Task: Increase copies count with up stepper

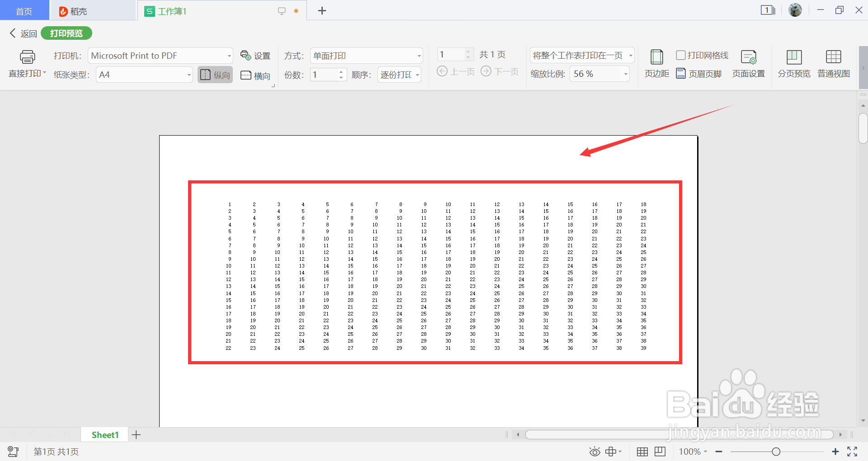Action: click(341, 71)
